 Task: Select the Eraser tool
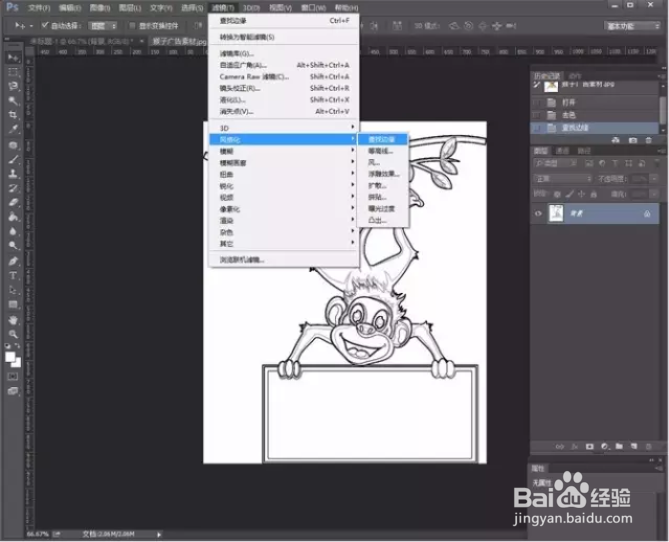(x=13, y=202)
